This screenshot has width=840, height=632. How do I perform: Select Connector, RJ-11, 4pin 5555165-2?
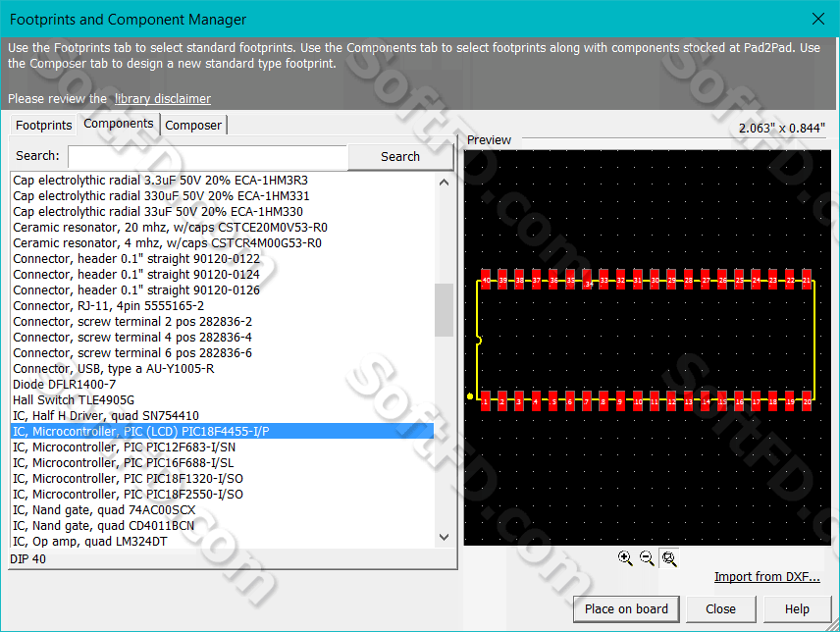[223, 306]
